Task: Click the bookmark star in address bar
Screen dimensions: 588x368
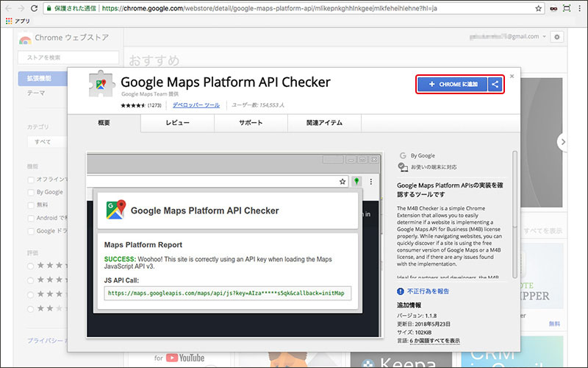Action: pos(539,8)
